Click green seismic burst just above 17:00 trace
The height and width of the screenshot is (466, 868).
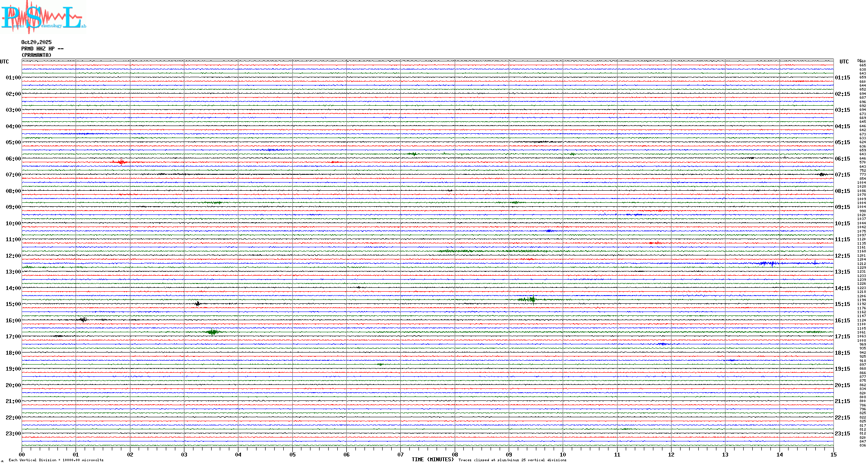click(x=212, y=332)
